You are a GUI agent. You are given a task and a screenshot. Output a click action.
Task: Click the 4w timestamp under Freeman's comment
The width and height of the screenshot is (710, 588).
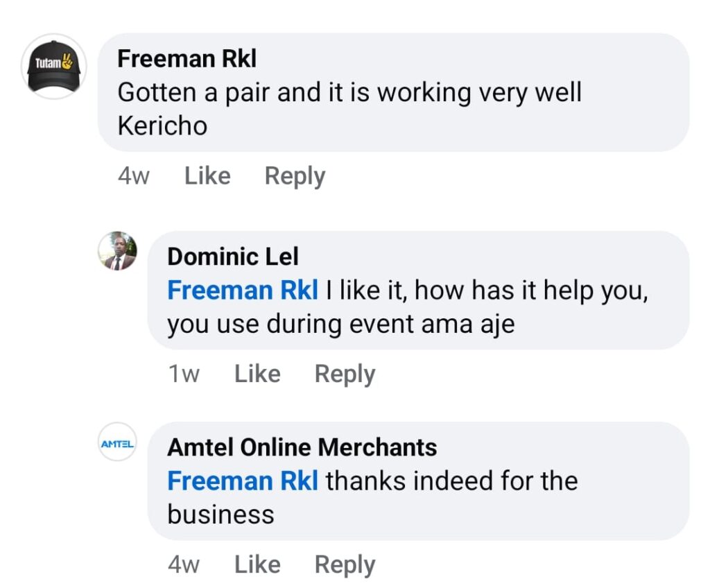tap(134, 176)
